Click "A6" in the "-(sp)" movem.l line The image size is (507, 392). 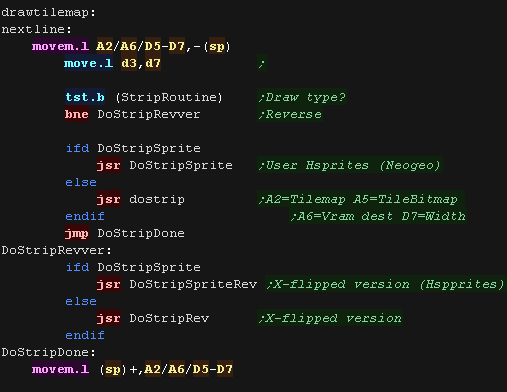pyautogui.click(x=128, y=46)
